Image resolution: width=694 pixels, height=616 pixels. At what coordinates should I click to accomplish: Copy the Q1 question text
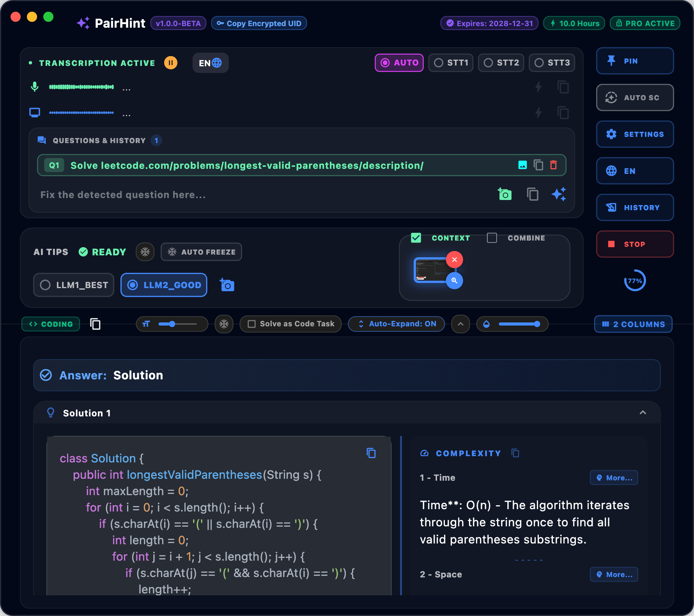tap(538, 165)
